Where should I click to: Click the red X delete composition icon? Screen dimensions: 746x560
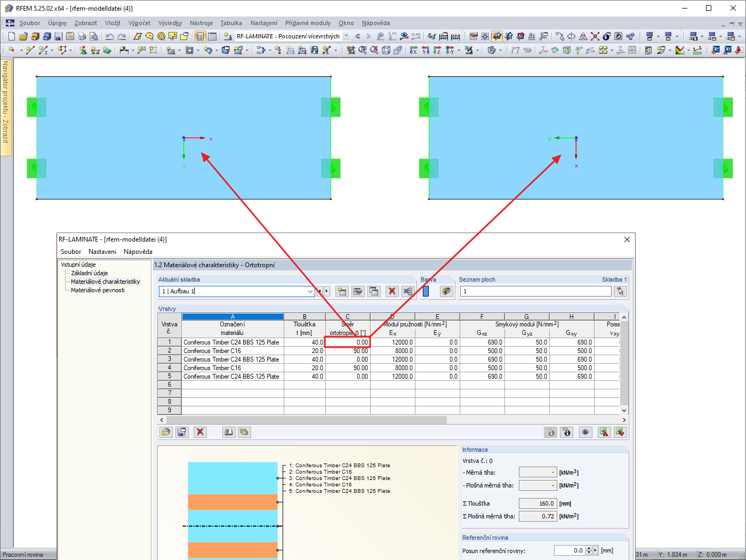click(x=392, y=291)
